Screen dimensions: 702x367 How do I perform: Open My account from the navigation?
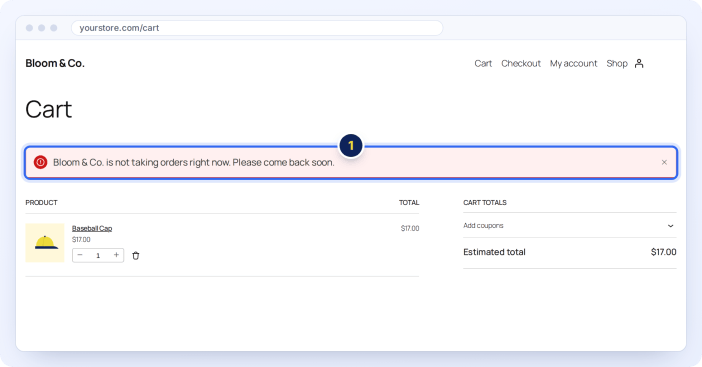(574, 64)
